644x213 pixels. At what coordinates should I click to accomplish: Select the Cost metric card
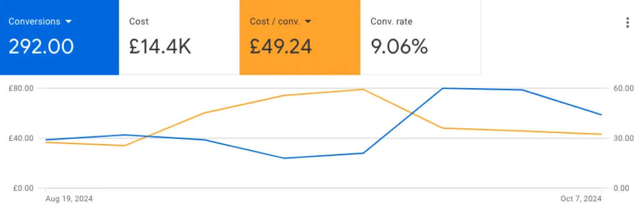coord(179,38)
